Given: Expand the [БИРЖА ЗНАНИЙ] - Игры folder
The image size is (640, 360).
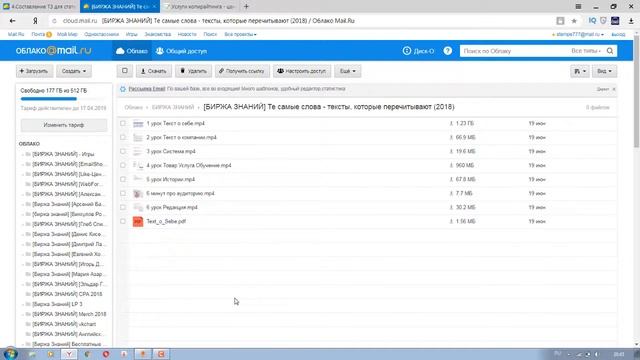Looking at the screenshot, I should click(x=22, y=154).
